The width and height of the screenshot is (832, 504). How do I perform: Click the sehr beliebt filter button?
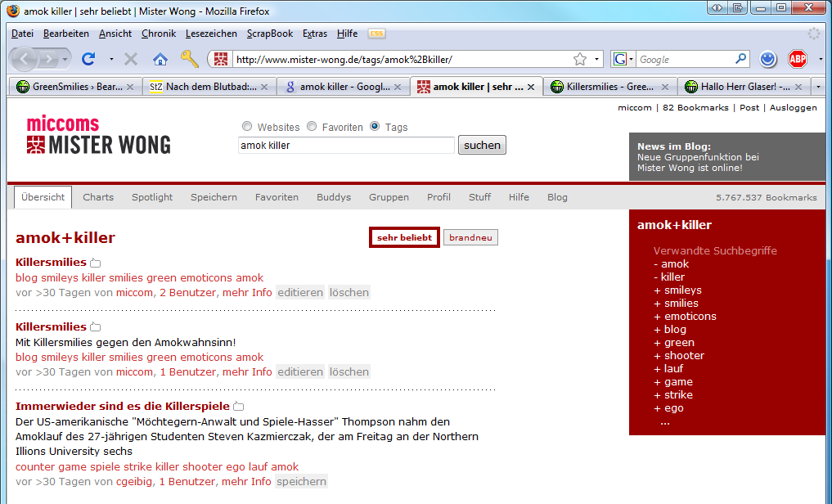[x=404, y=237]
